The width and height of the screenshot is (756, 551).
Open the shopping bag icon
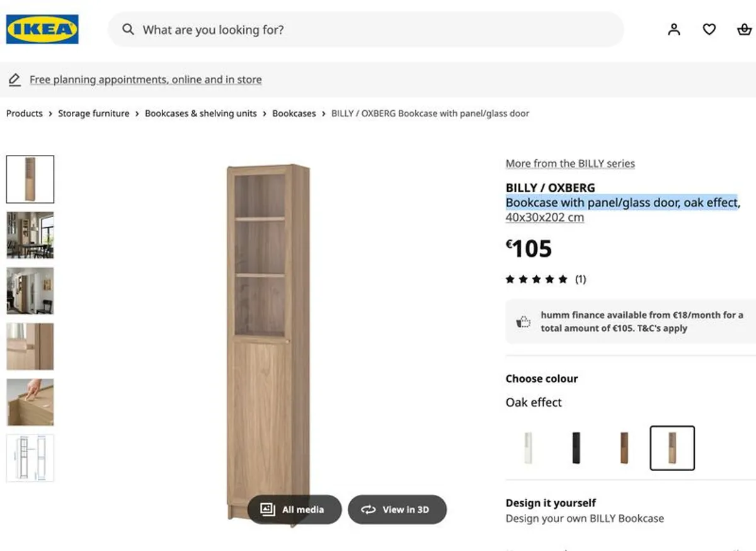click(x=743, y=29)
